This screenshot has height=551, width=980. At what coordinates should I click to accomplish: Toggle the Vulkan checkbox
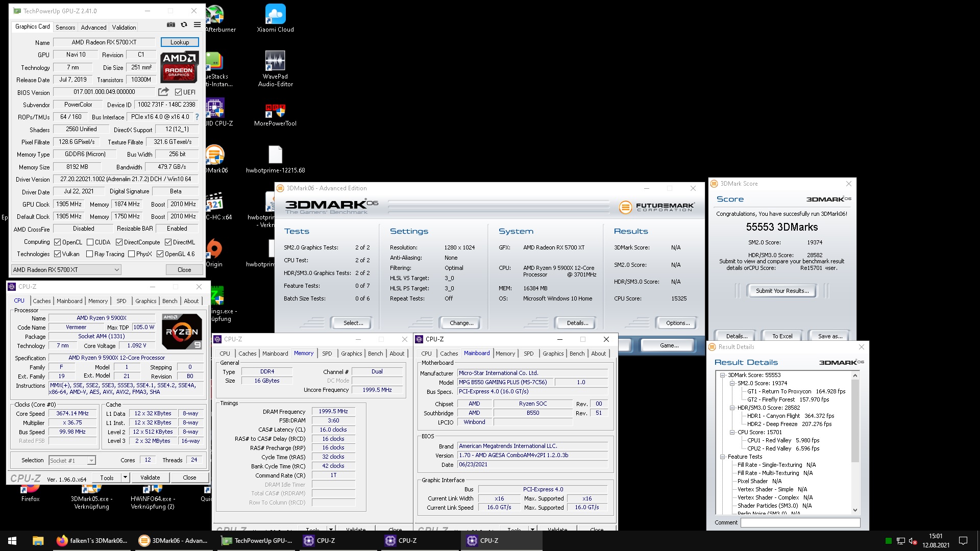58,254
